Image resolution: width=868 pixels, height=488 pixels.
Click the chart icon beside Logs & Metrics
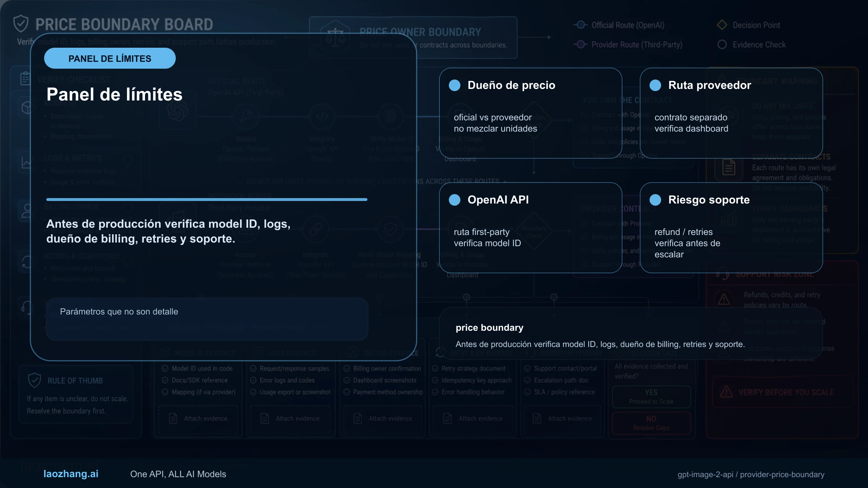[26, 162]
